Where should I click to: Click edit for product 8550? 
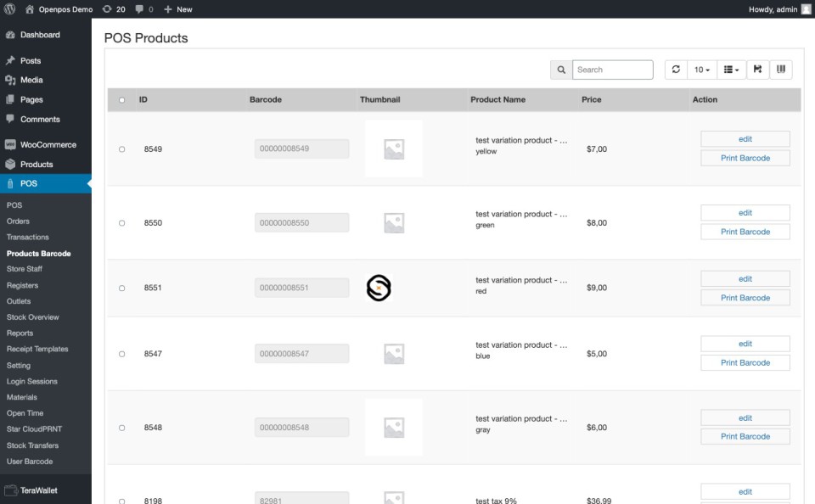pos(745,213)
